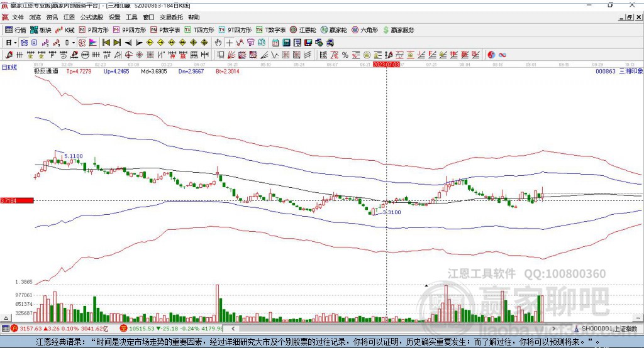Open the 文件 menu
Screen dimensions: 644x348
[x=18, y=17]
